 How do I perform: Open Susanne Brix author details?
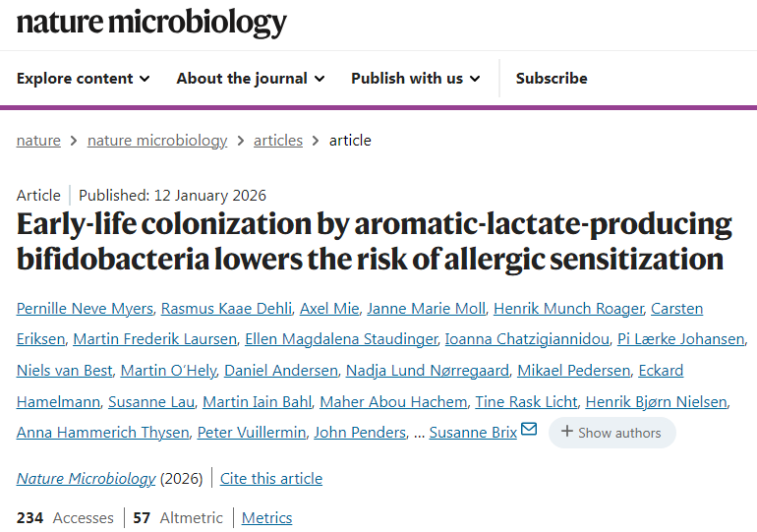click(473, 433)
